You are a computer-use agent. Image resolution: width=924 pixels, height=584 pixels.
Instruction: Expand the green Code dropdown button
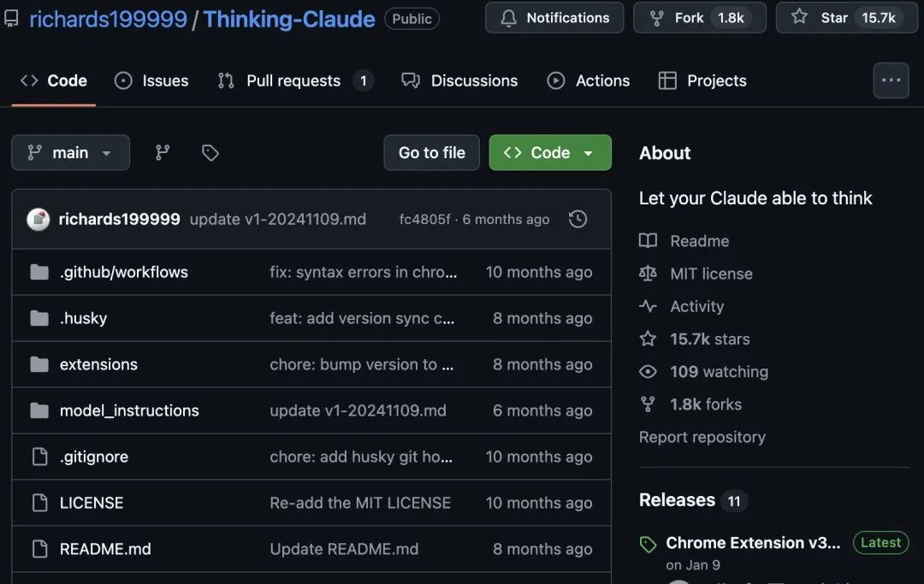pyautogui.click(x=550, y=152)
